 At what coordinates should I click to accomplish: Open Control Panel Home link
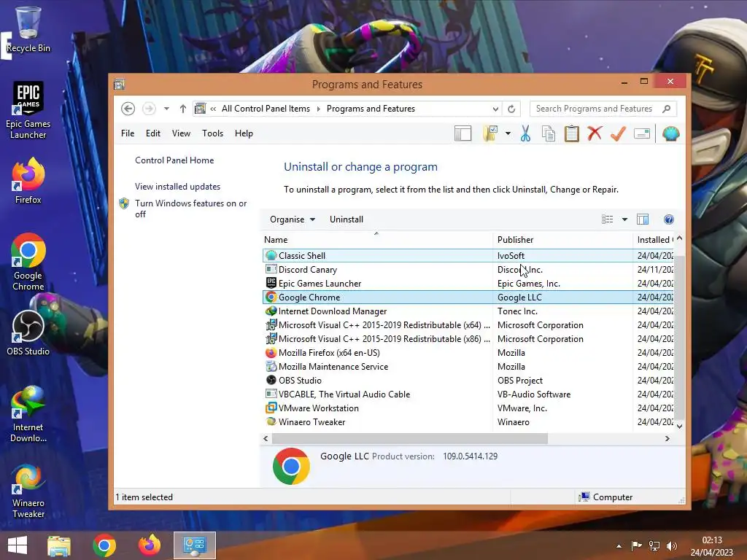pyautogui.click(x=174, y=160)
